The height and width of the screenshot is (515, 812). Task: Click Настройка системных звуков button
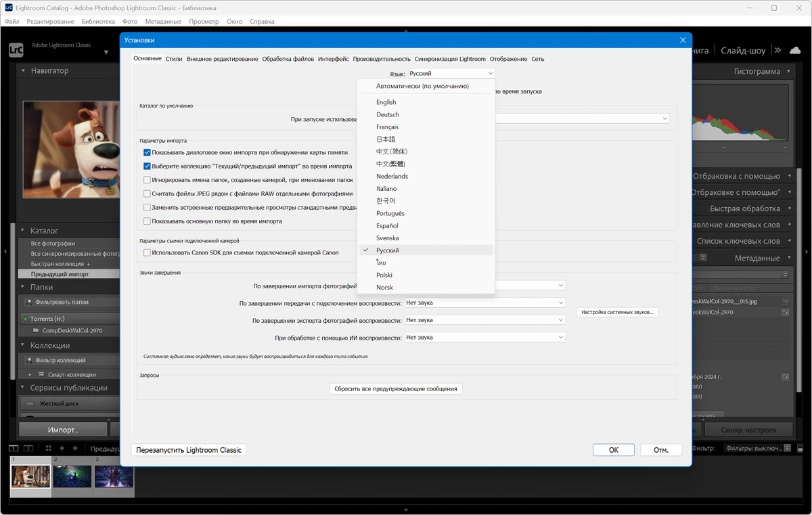tap(618, 312)
